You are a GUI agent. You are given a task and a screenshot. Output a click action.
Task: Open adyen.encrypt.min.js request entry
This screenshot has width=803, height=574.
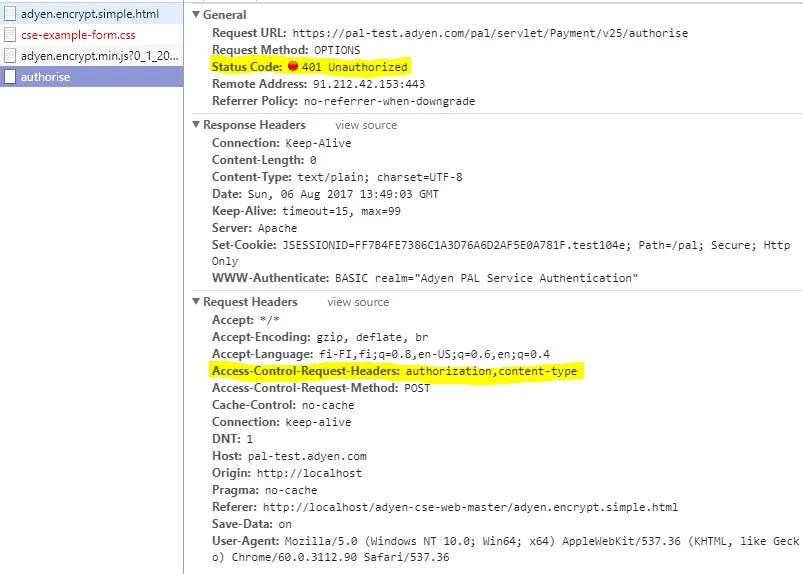[x=91, y=56]
